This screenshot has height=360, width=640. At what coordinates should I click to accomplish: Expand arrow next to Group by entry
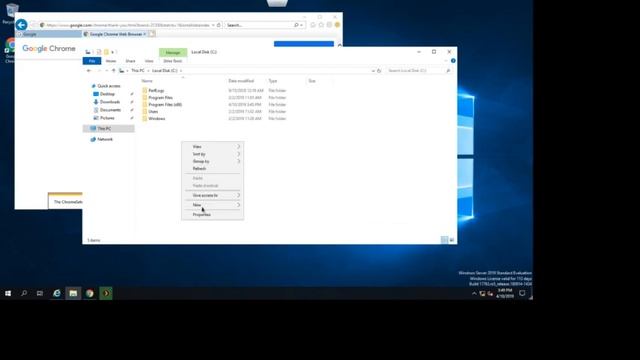click(239, 162)
